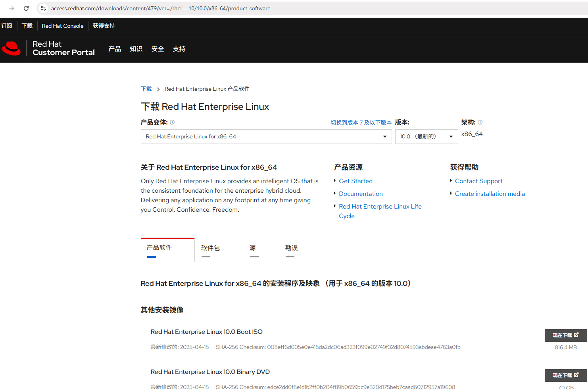The width and height of the screenshot is (588, 389).
Task: Open the product variant dropdown
Action: [266, 136]
